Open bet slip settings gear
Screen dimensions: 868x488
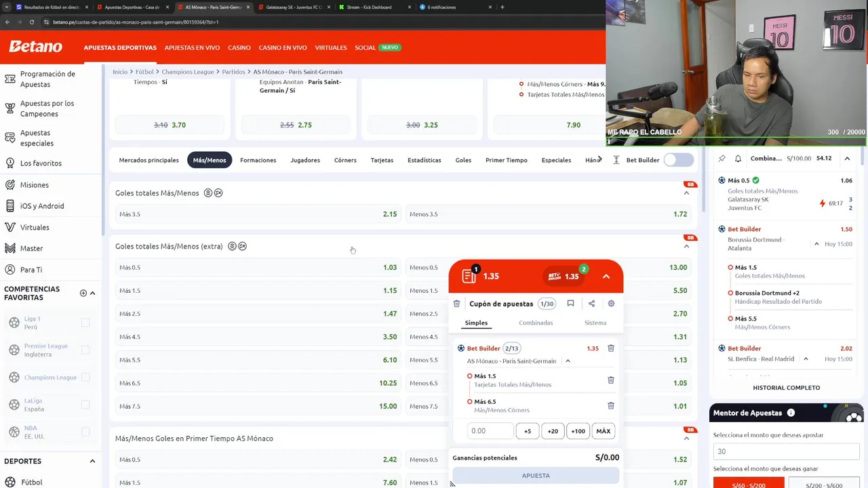pyautogui.click(x=611, y=304)
